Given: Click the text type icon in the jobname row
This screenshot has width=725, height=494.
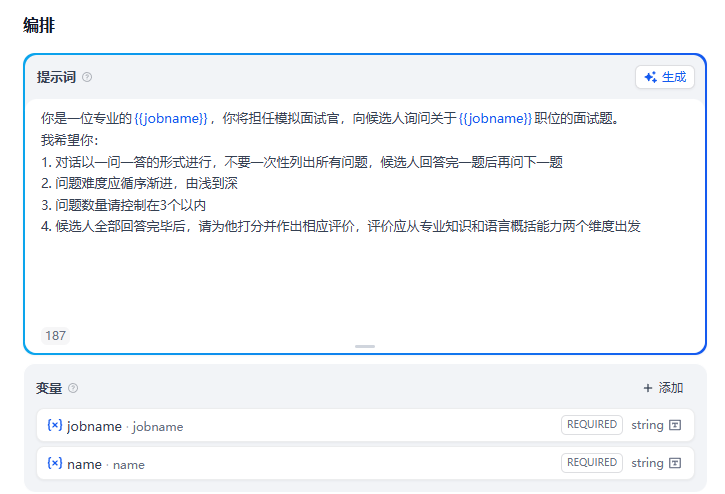Looking at the screenshot, I should [675, 425].
